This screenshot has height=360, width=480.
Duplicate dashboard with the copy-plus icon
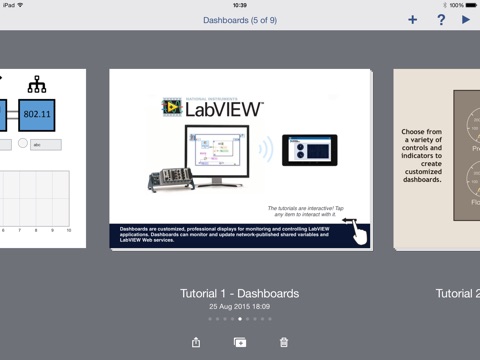(240, 342)
